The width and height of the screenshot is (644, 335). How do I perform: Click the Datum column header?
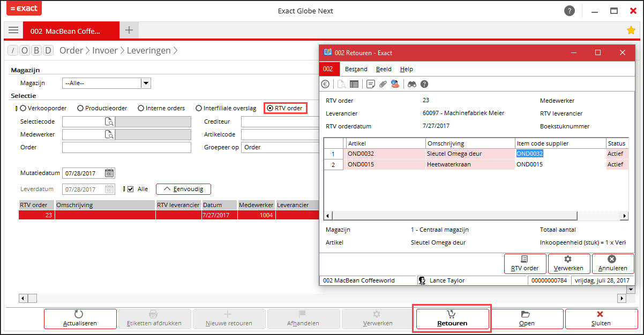tap(219, 205)
